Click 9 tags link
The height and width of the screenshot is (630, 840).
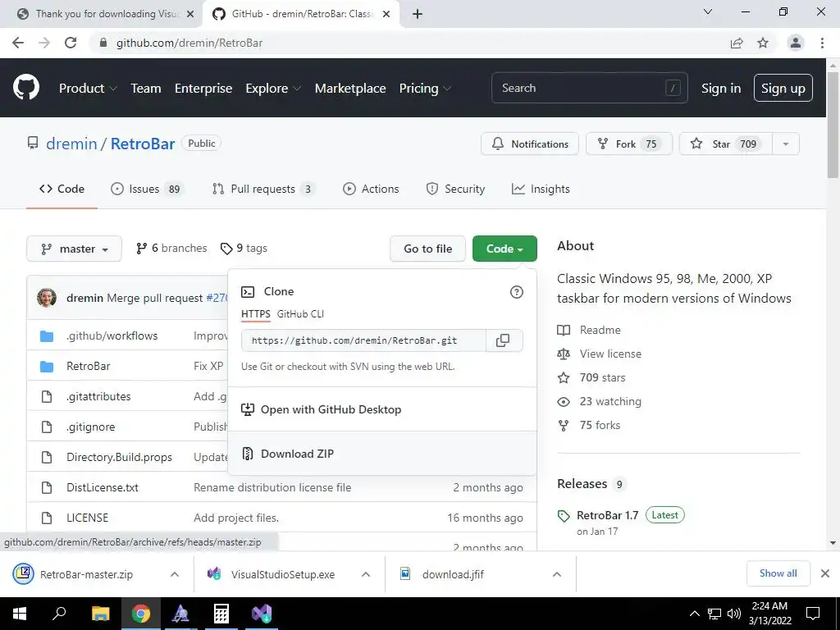click(x=244, y=249)
